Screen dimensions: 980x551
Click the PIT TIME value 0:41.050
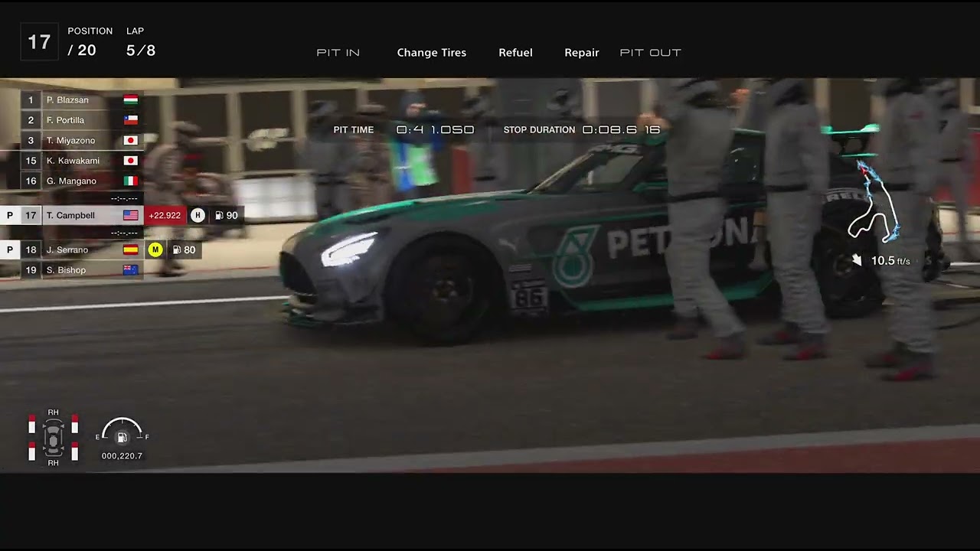point(435,130)
